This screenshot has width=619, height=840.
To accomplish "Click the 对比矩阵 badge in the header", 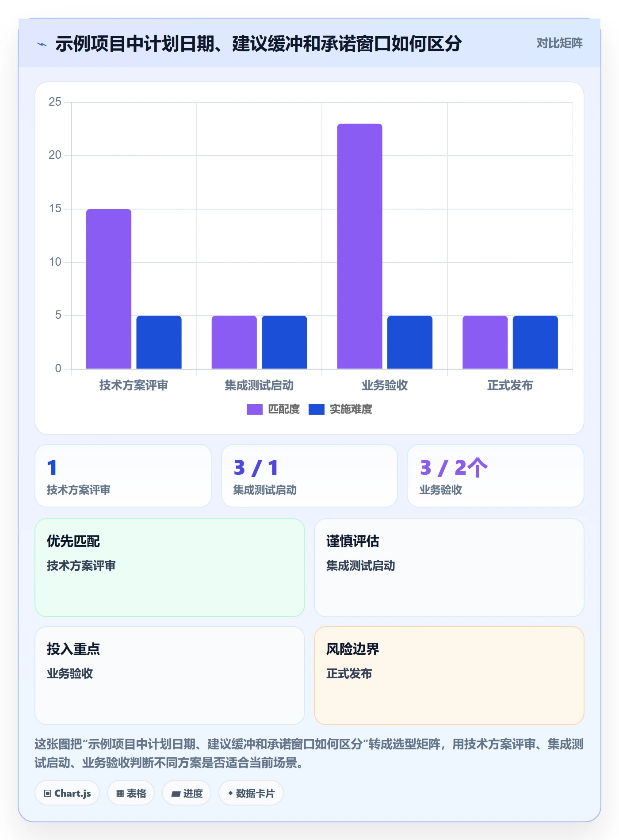I will point(559,43).
